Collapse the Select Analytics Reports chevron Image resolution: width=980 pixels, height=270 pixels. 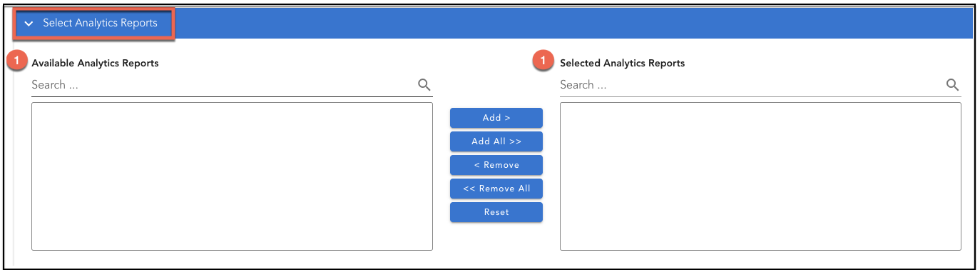click(x=29, y=24)
